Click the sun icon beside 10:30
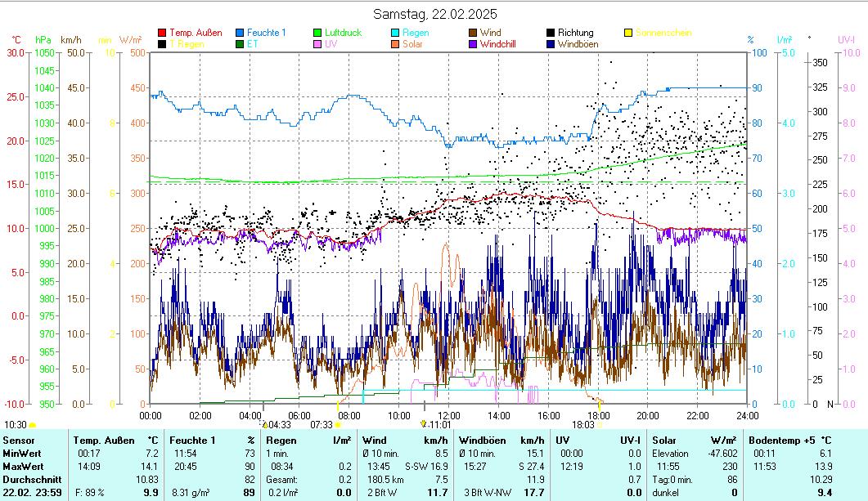Viewport: 868px width, 501px height. click(33, 425)
